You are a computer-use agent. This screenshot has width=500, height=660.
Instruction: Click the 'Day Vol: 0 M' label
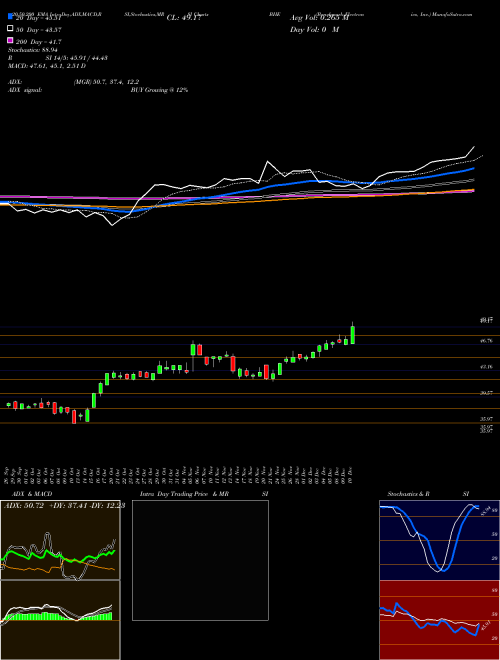(314, 30)
